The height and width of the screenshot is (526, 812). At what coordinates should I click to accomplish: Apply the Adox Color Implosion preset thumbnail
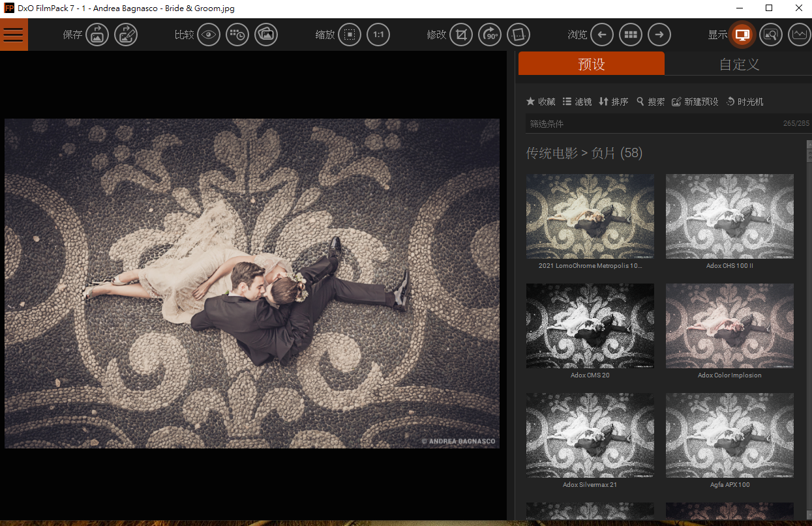click(x=729, y=326)
